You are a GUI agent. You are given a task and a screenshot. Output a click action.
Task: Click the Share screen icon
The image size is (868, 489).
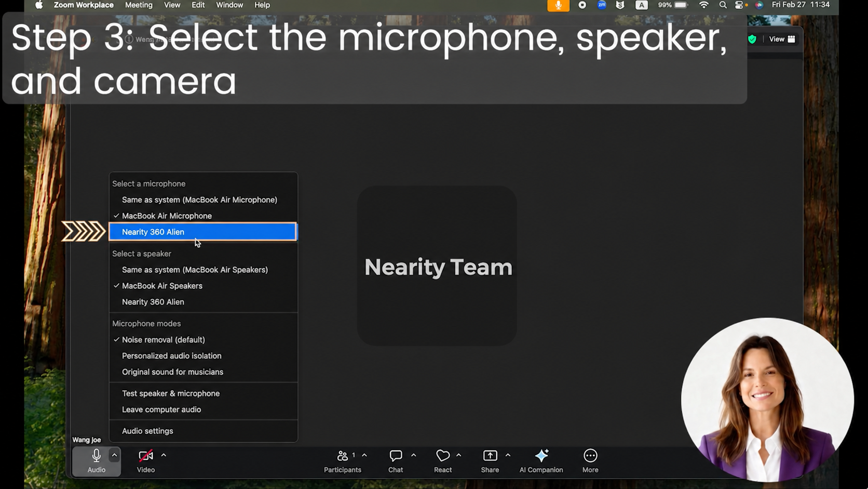pyautogui.click(x=490, y=456)
